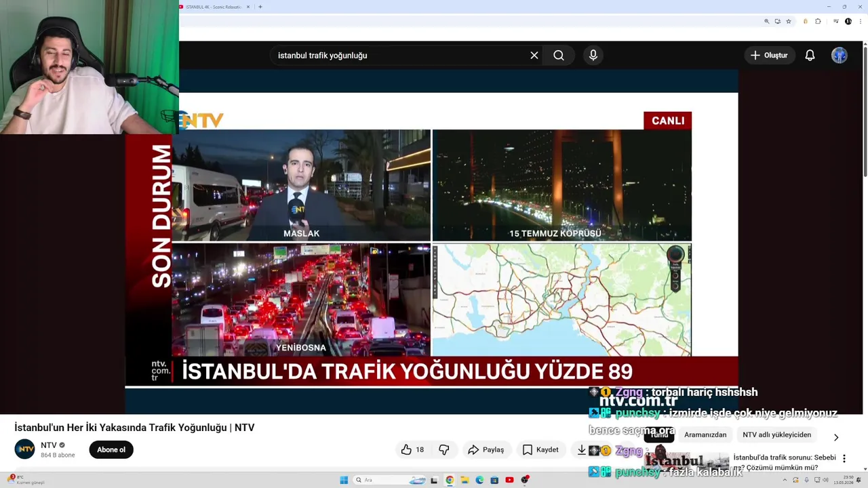The width and height of the screenshot is (868, 488).
Task: Select the Aramanızdan filter chip
Action: pos(705,434)
